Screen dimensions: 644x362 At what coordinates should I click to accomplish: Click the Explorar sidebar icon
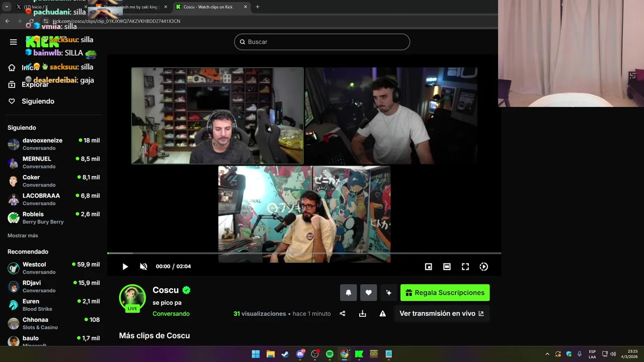tap(12, 84)
